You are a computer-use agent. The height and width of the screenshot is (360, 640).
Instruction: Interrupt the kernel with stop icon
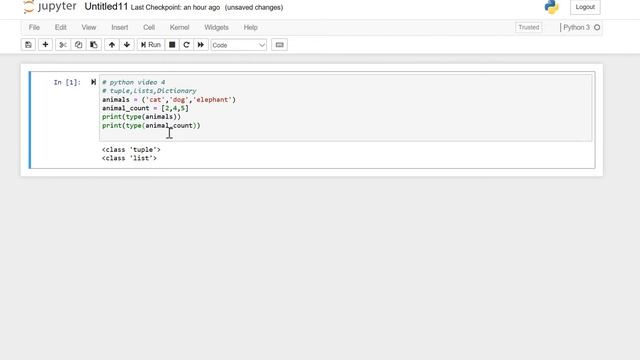click(x=172, y=45)
